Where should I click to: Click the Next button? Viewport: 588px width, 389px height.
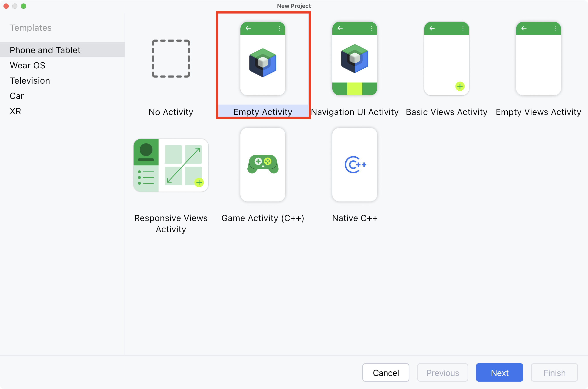point(499,373)
